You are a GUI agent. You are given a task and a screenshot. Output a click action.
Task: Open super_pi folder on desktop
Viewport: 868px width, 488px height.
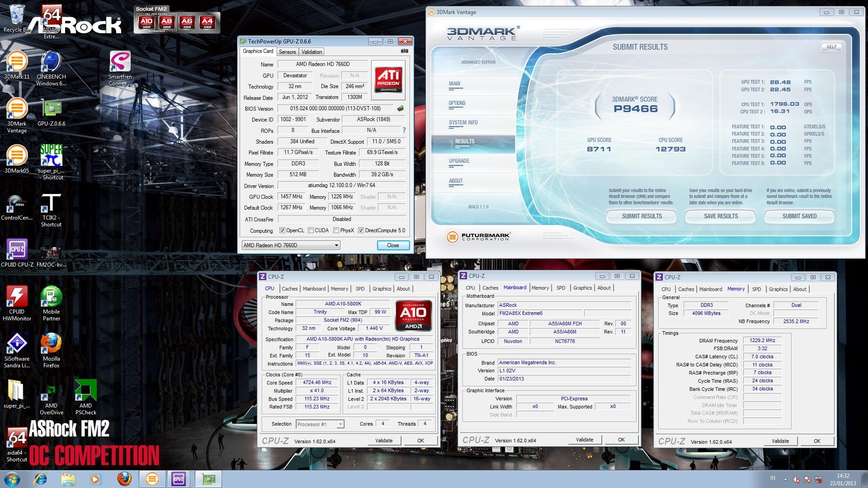(x=17, y=394)
